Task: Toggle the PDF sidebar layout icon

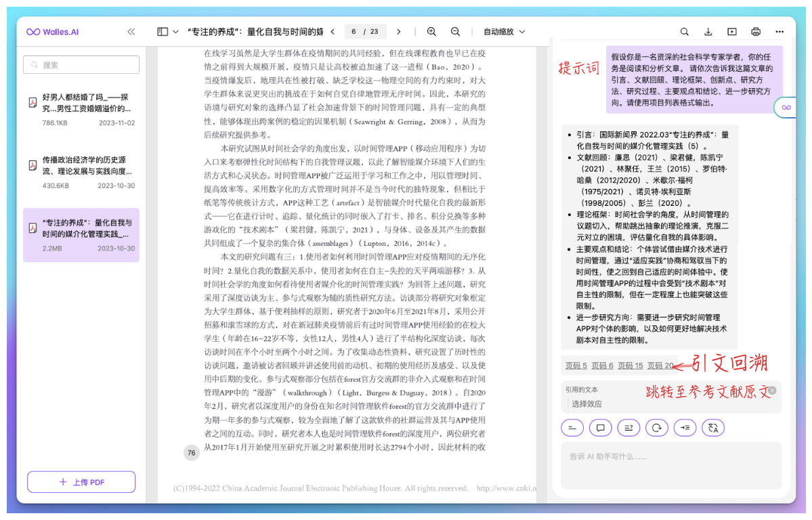Action: pyautogui.click(x=163, y=32)
